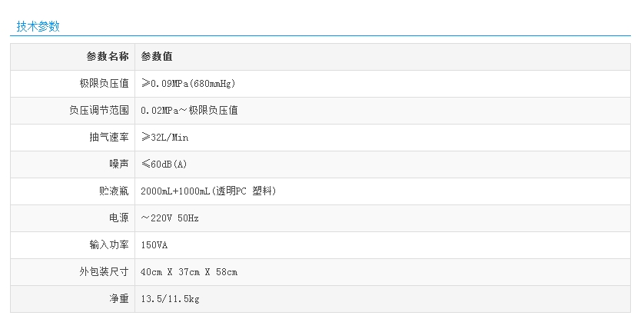Click the ≥32L/Min value cell
This screenshot has width=644, height=319.
coord(164,137)
